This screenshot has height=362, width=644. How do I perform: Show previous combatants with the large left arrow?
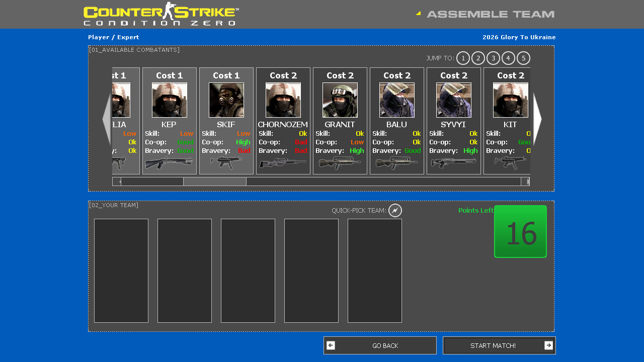(106, 120)
